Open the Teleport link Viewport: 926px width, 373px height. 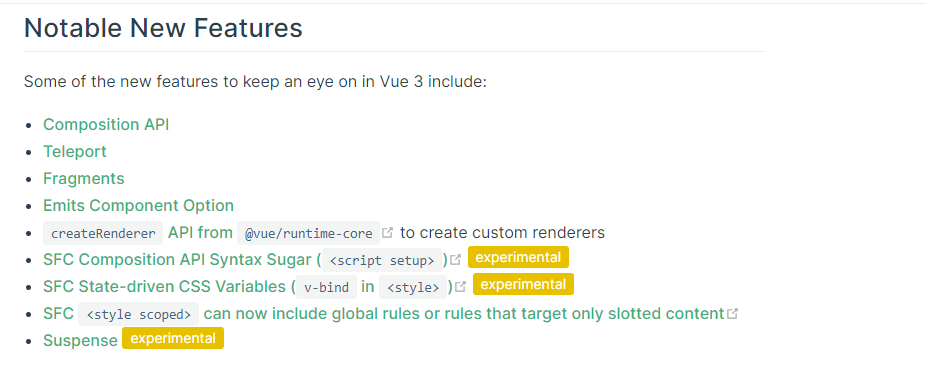[74, 152]
